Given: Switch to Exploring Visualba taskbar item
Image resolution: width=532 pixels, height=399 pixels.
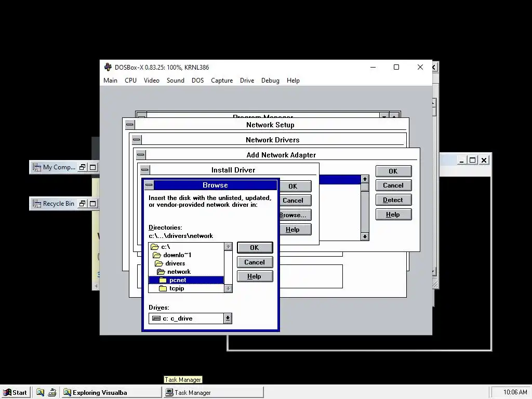Looking at the screenshot, I should pyautogui.click(x=111, y=393).
